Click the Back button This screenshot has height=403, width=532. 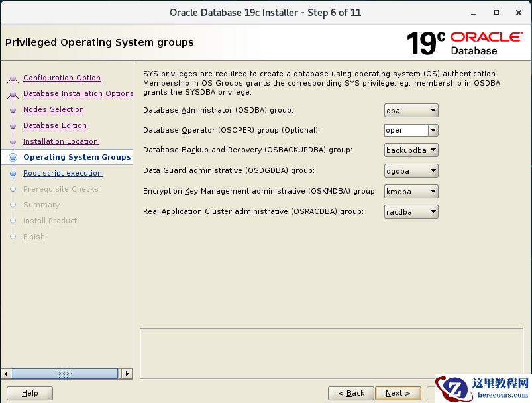coord(351,393)
